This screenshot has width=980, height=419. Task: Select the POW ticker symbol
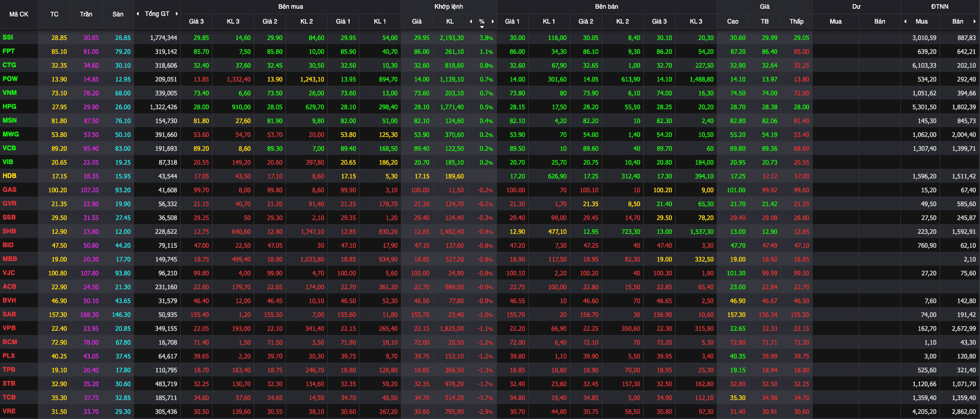10,79
